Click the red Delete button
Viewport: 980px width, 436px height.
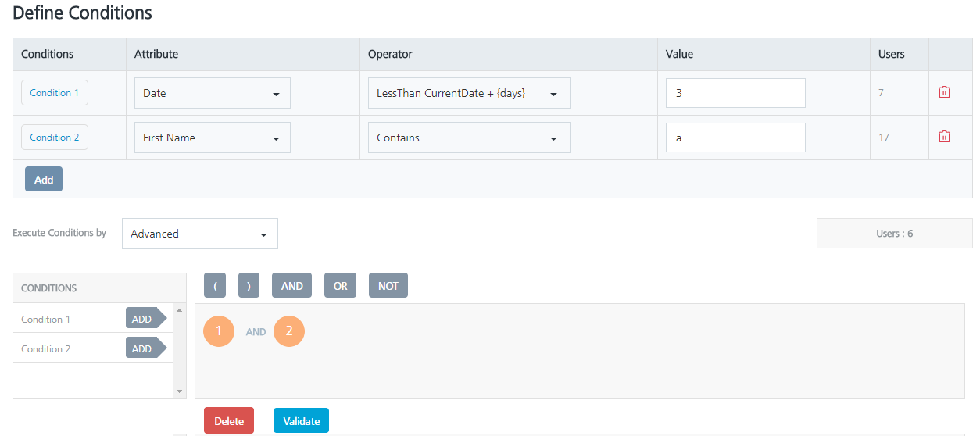coord(229,421)
